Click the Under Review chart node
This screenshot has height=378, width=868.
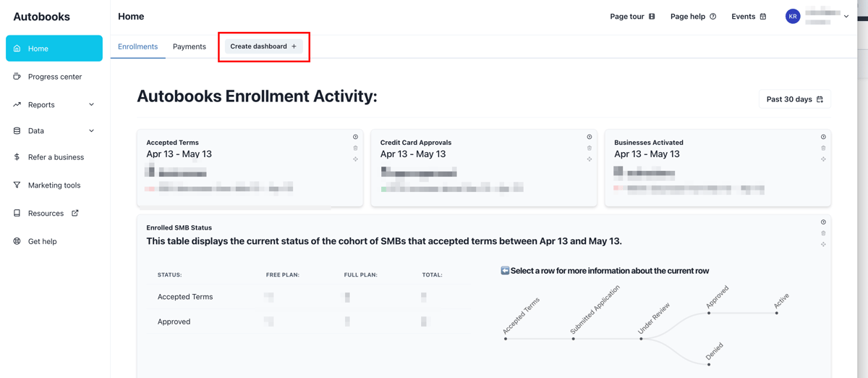[x=641, y=338]
